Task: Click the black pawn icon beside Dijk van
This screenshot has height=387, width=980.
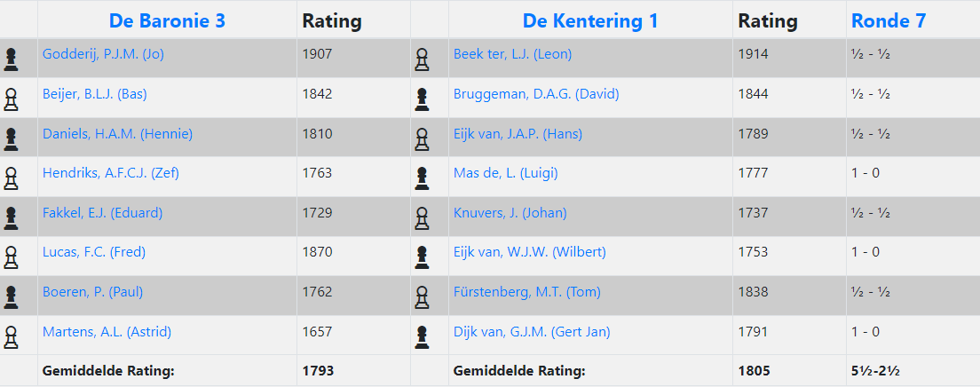Action: click(x=422, y=337)
